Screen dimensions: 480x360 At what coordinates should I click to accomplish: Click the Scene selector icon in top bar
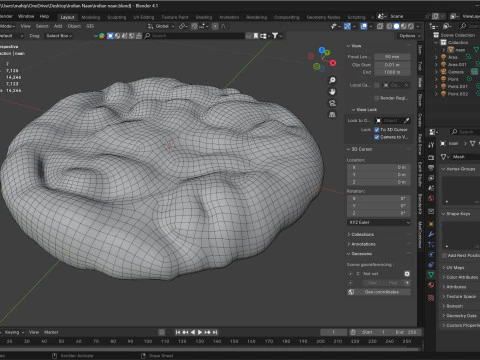pos(382,16)
